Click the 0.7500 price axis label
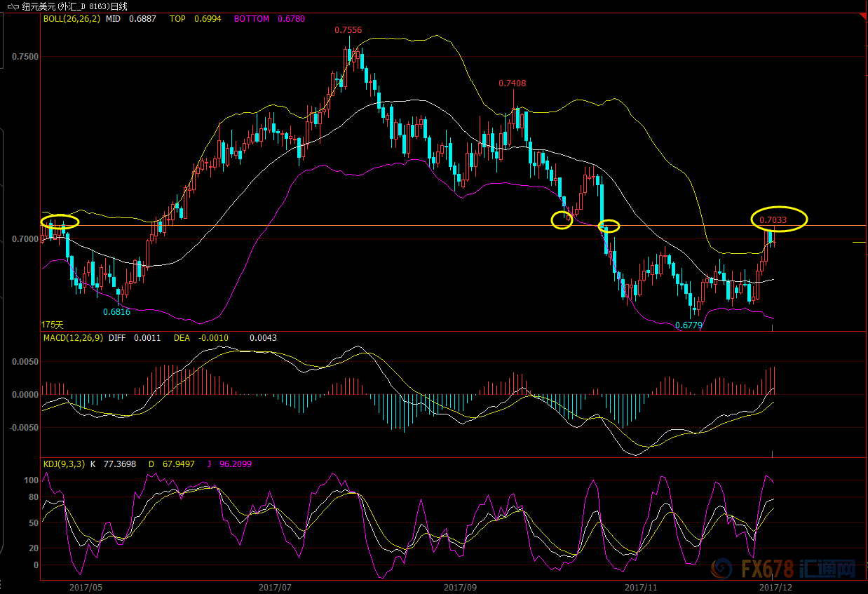 [25, 56]
